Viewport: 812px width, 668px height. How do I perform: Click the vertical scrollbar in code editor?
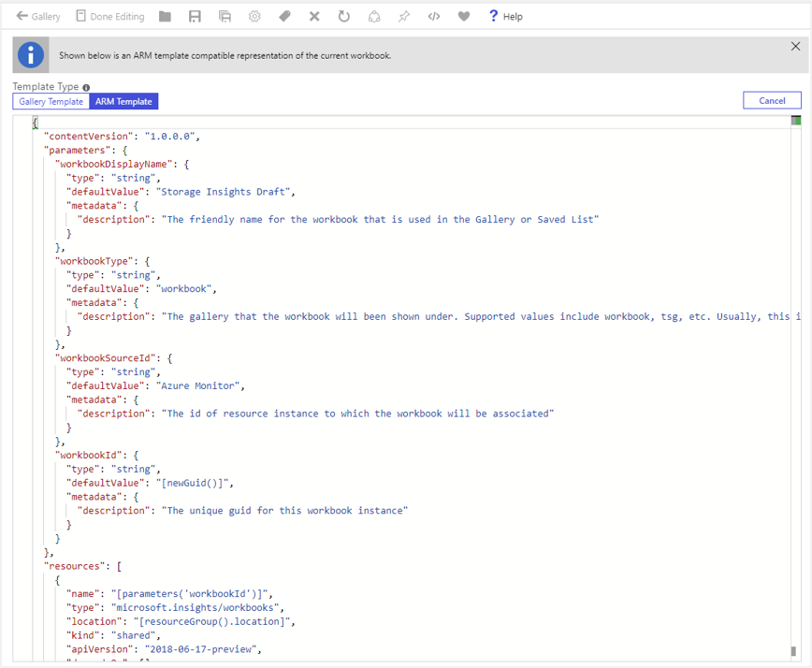coord(795,374)
